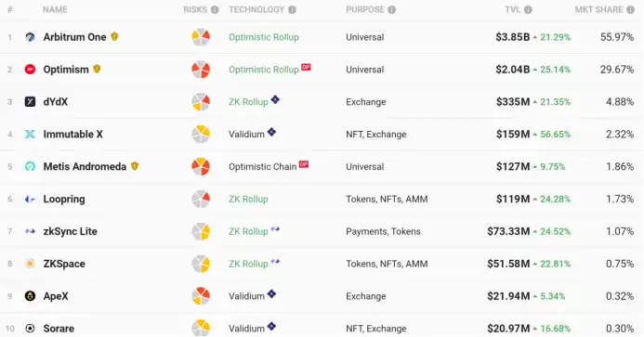The width and height of the screenshot is (644, 337).
Task: Open the Optimism risk pie chart
Action: point(201,70)
